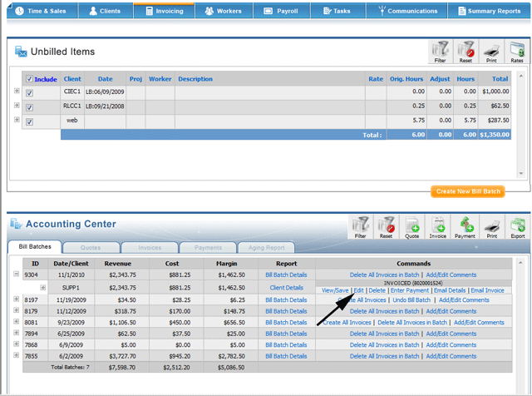Click Undo Bill Batch for batch 8197
532x396 pixels.
(x=411, y=299)
